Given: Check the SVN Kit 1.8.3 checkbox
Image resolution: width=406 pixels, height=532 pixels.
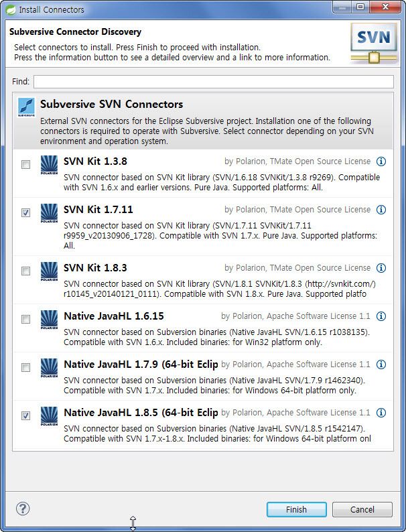Looking at the screenshot, I should pyautogui.click(x=25, y=271).
